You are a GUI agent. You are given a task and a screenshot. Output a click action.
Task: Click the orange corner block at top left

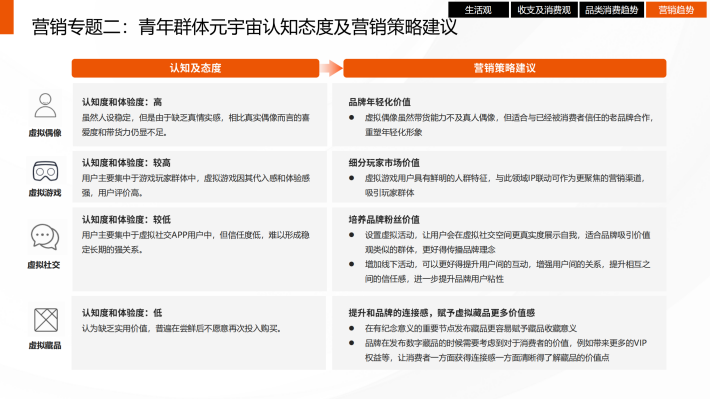pyautogui.click(x=7, y=17)
